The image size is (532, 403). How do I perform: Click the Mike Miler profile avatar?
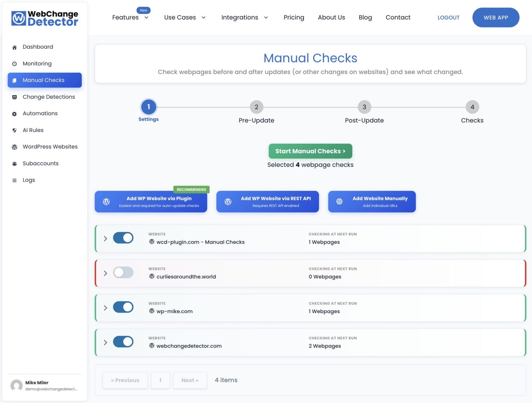(x=17, y=385)
